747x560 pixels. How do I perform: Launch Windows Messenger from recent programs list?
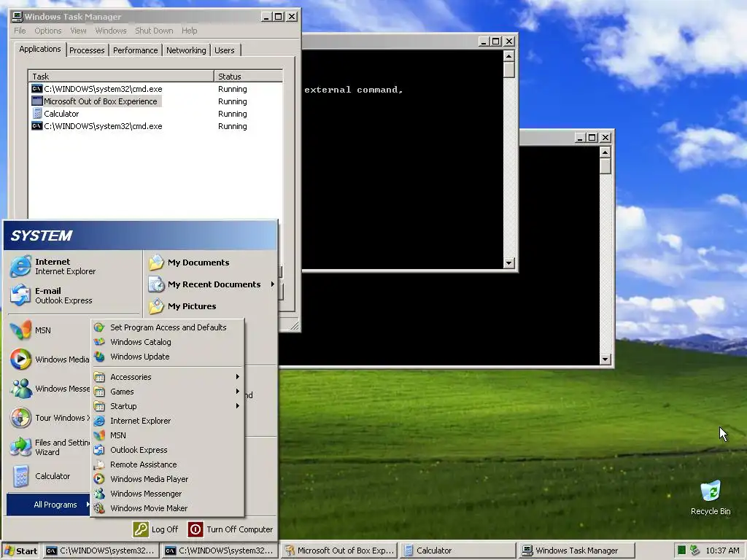pos(50,389)
